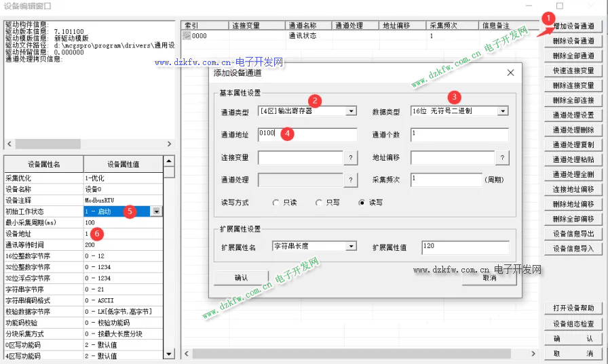Viewport: 608px width, 364px height.
Task: Click the ? button beside 通道处理 field
Action: point(350,180)
